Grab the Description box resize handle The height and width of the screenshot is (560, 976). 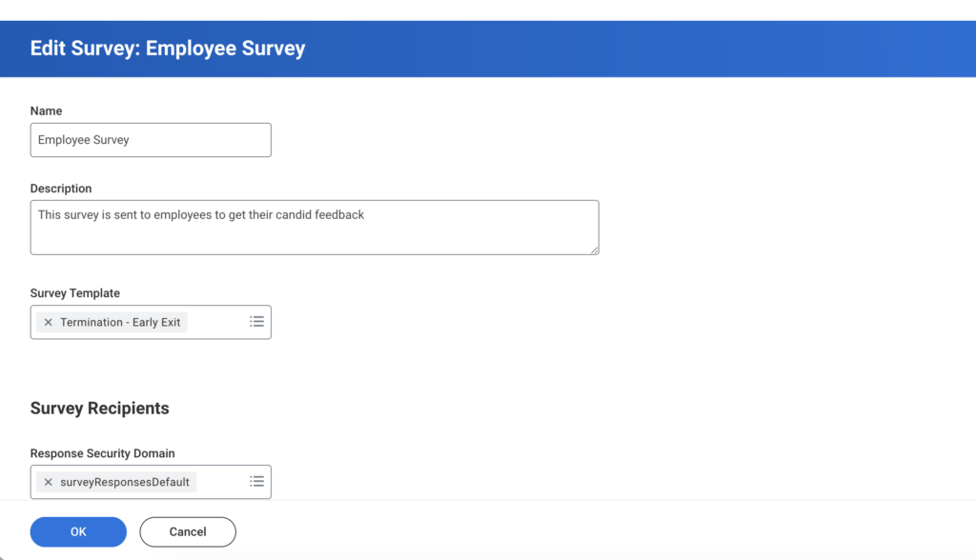point(594,250)
